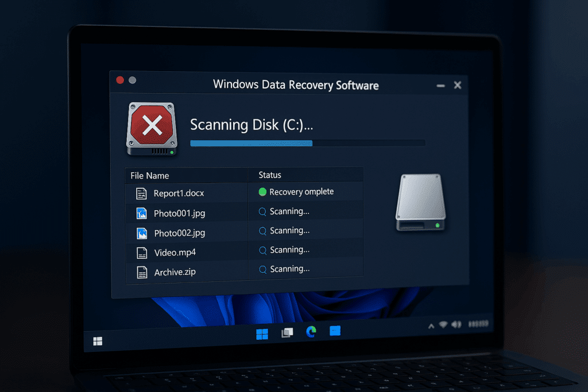Click the blue scan progress bar

tap(251, 143)
